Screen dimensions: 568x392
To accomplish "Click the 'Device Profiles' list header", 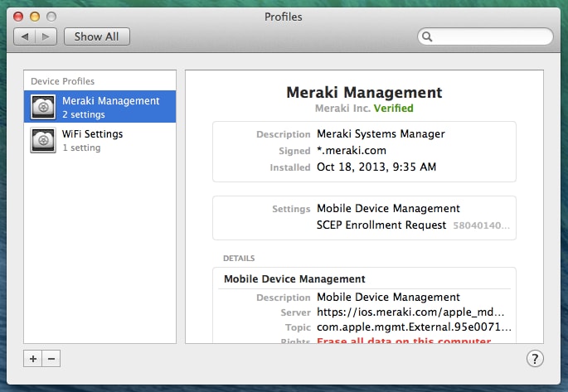I will pyautogui.click(x=63, y=81).
